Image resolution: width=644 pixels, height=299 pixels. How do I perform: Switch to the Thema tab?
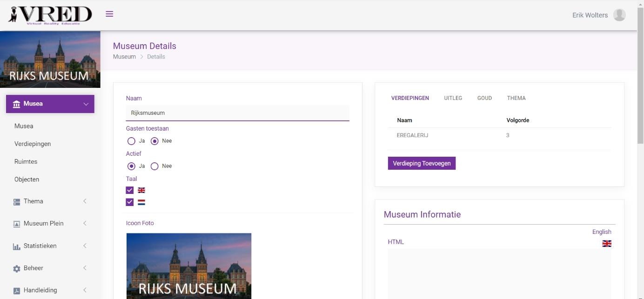coord(517,98)
